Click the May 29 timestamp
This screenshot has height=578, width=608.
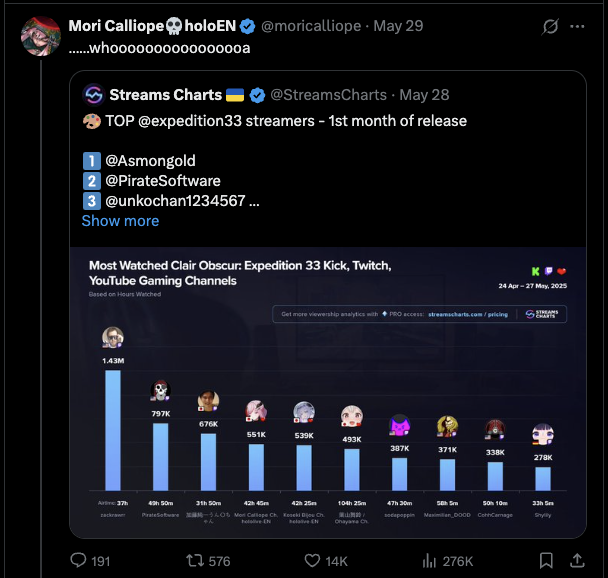(398, 26)
